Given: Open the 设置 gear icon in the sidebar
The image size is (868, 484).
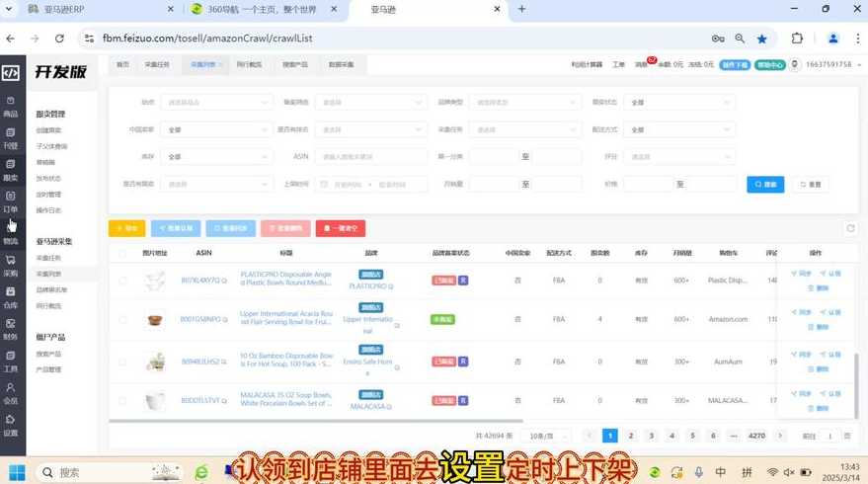Looking at the screenshot, I should coord(11,426).
